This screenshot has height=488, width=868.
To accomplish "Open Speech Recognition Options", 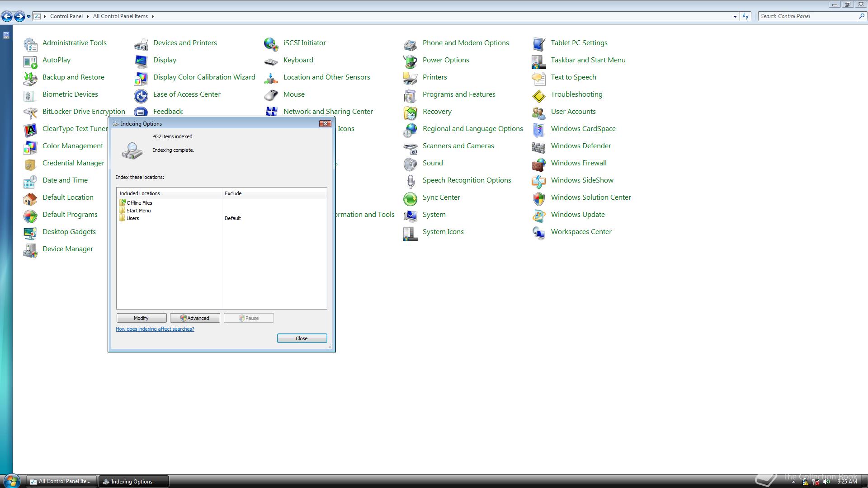I will [x=467, y=180].
